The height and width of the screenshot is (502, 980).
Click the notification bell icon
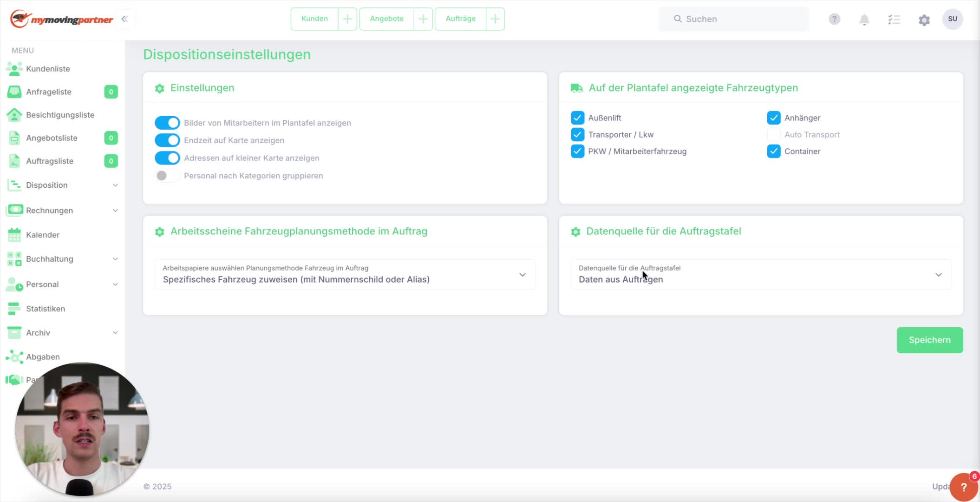864,20
